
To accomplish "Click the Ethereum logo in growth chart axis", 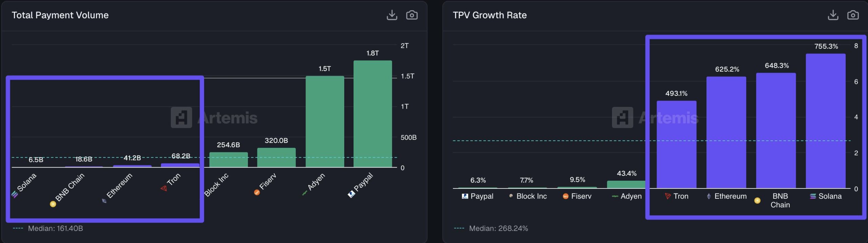I will point(709,196).
